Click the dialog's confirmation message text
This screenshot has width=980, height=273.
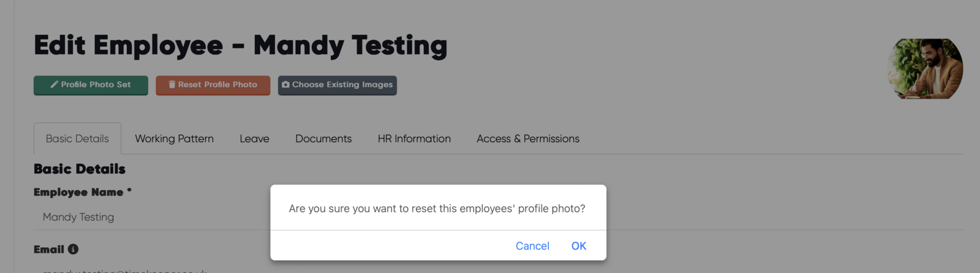tap(437, 209)
